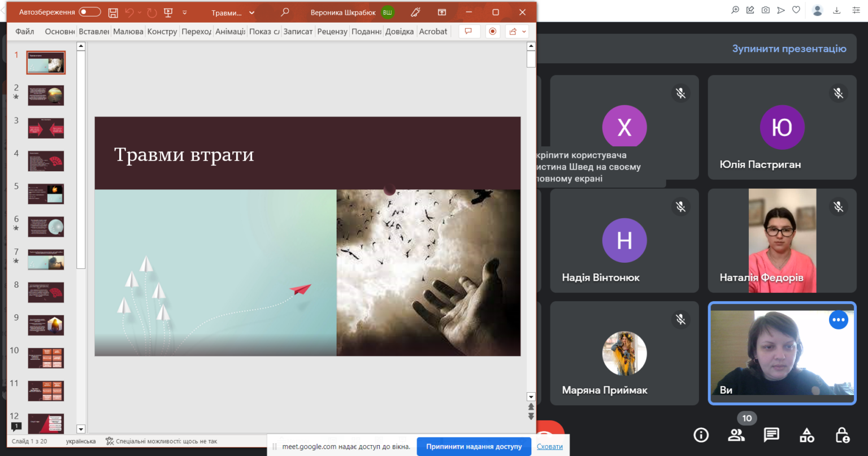The image size is (868, 456).
Task: Click Зупинити презентацію link
Action: coord(789,49)
